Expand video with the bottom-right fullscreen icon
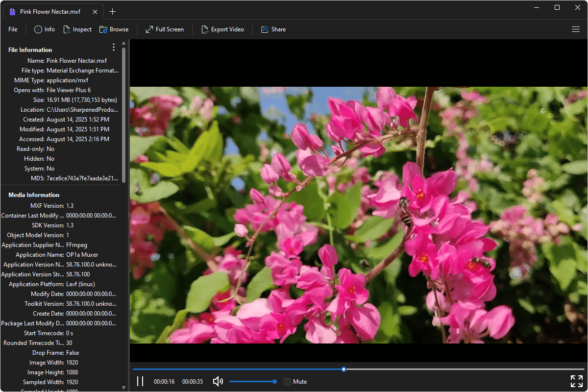 tap(577, 381)
